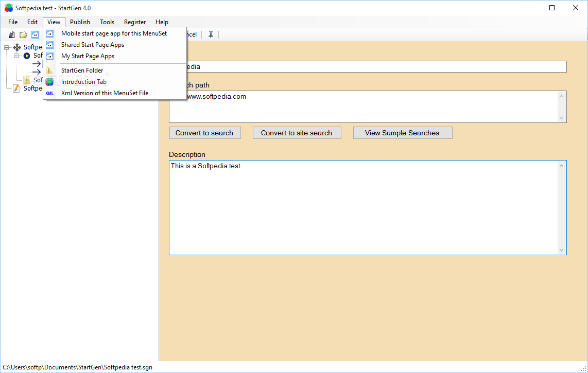Close the open View menu
Image resolution: width=588 pixels, height=373 pixels.
[54, 22]
